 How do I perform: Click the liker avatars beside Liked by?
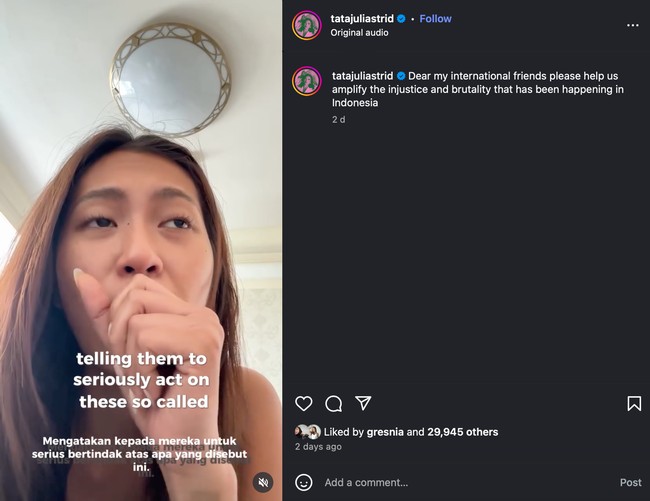tap(307, 432)
